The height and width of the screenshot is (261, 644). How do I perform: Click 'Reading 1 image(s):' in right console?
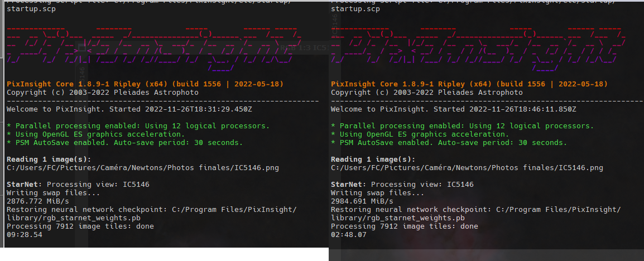[373, 159]
